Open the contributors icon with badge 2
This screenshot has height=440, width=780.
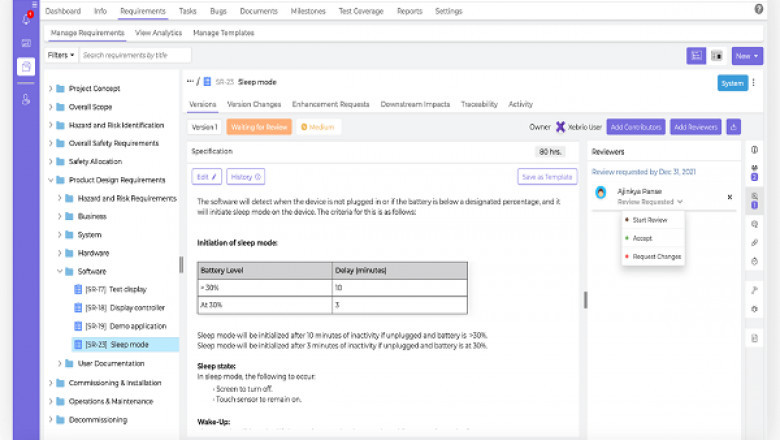755,173
